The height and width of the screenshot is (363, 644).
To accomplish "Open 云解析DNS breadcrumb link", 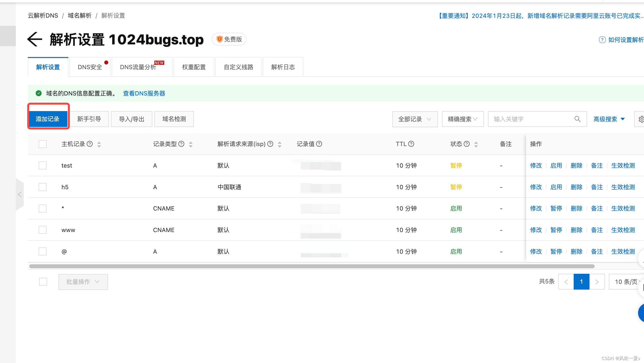I will 43,16.
